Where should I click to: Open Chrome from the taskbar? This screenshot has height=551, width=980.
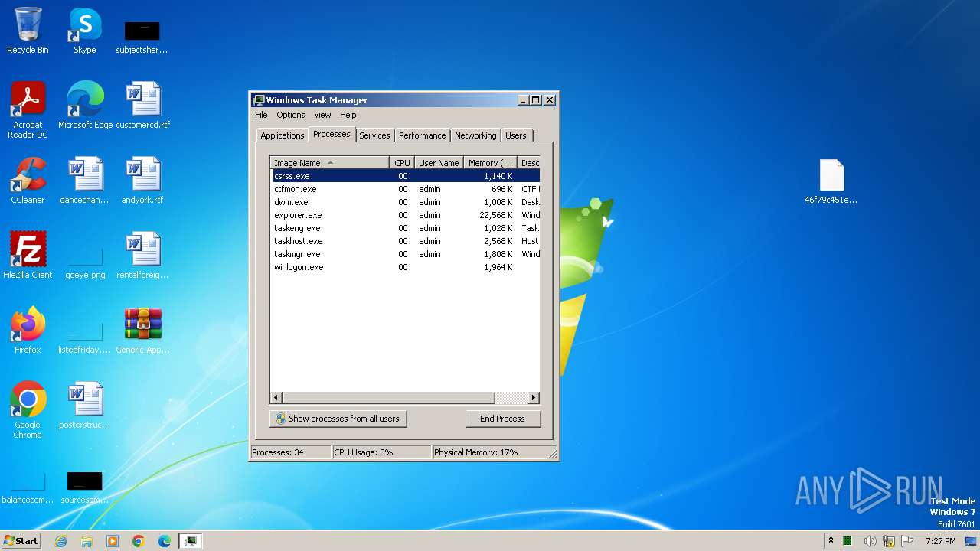pos(139,541)
